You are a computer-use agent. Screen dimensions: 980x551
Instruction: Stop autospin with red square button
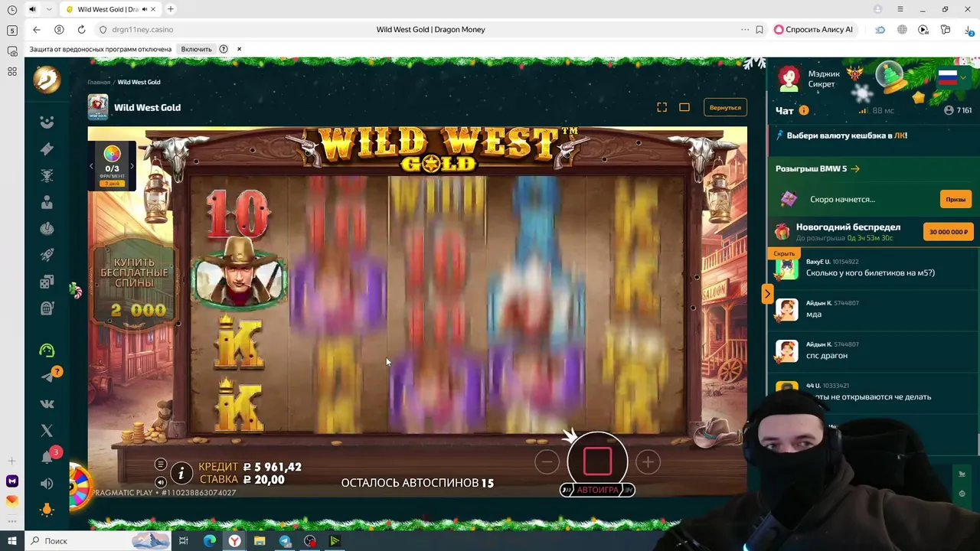click(x=597, y=461)
